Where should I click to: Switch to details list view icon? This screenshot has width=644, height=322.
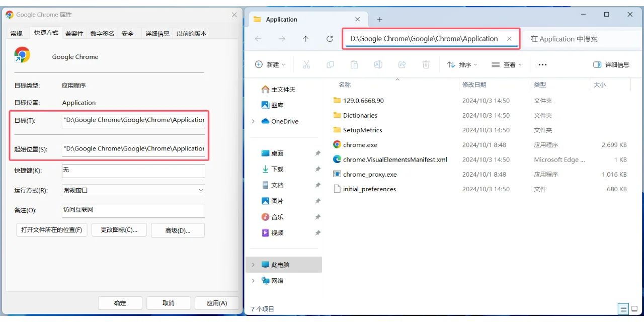(623, 309)
